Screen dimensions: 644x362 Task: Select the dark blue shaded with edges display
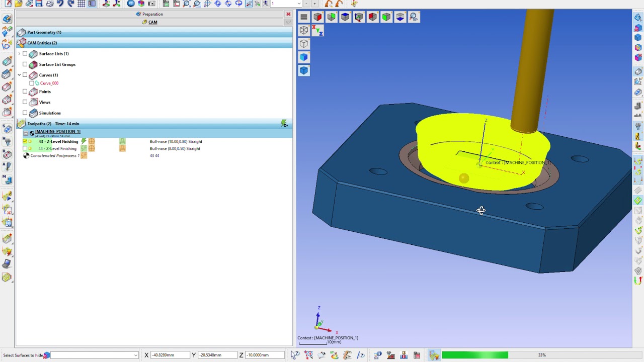(304, 70)
